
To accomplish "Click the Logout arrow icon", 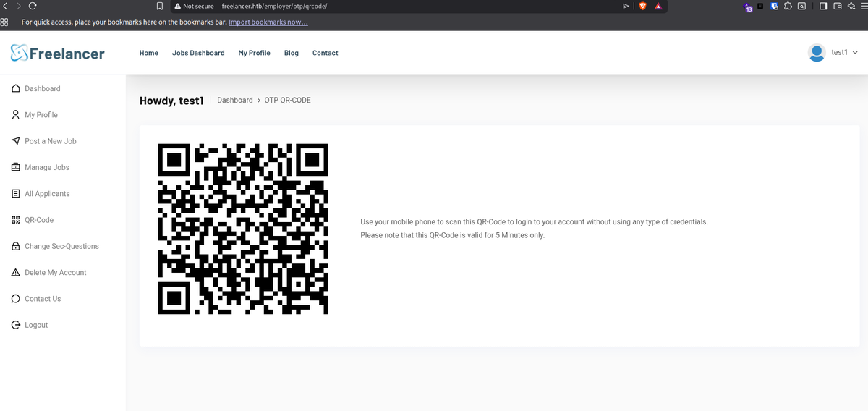I will [16, 325].
